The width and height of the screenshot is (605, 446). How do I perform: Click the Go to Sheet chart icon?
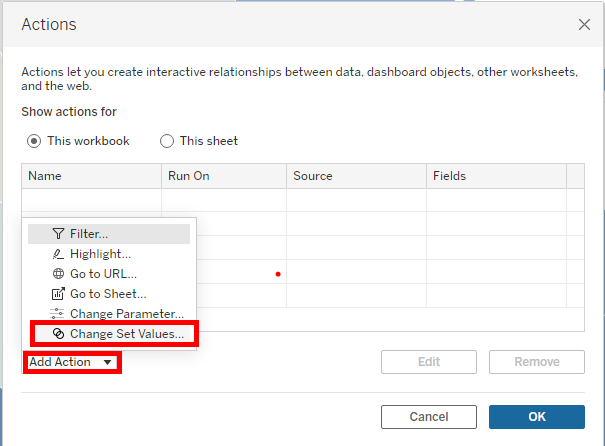(x=58, y=294)
